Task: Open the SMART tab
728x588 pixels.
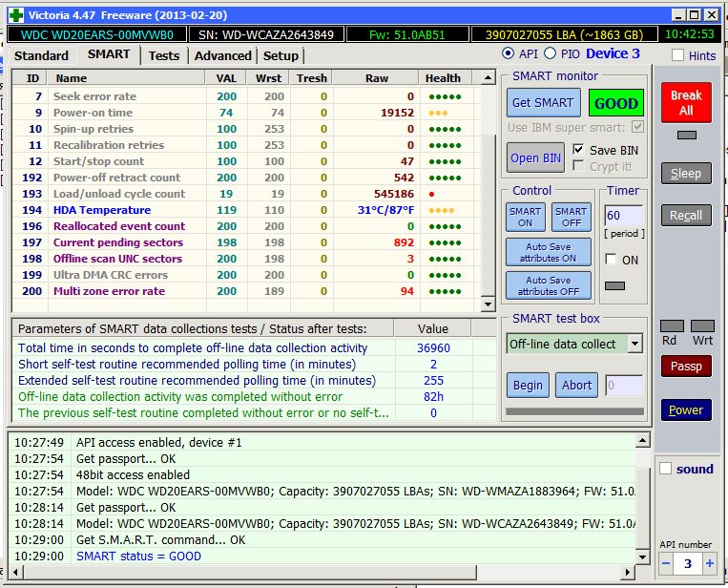Action: tap(109, 54)
